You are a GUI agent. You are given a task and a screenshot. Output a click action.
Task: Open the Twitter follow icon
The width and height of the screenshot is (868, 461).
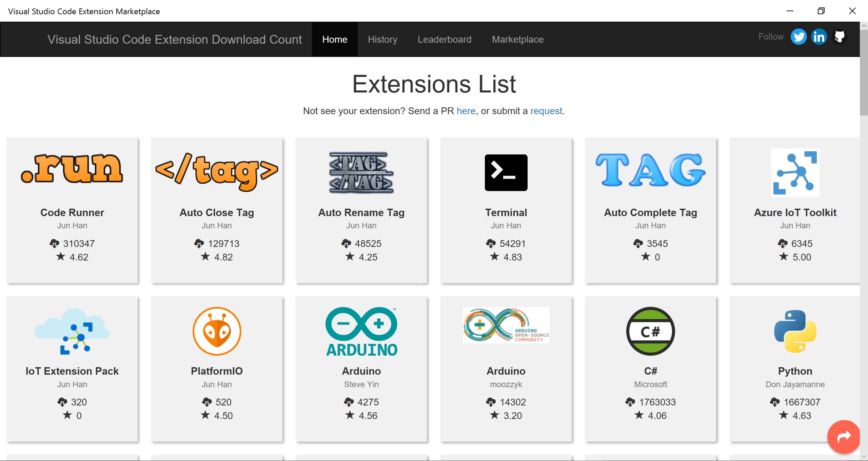click(798, 37)
